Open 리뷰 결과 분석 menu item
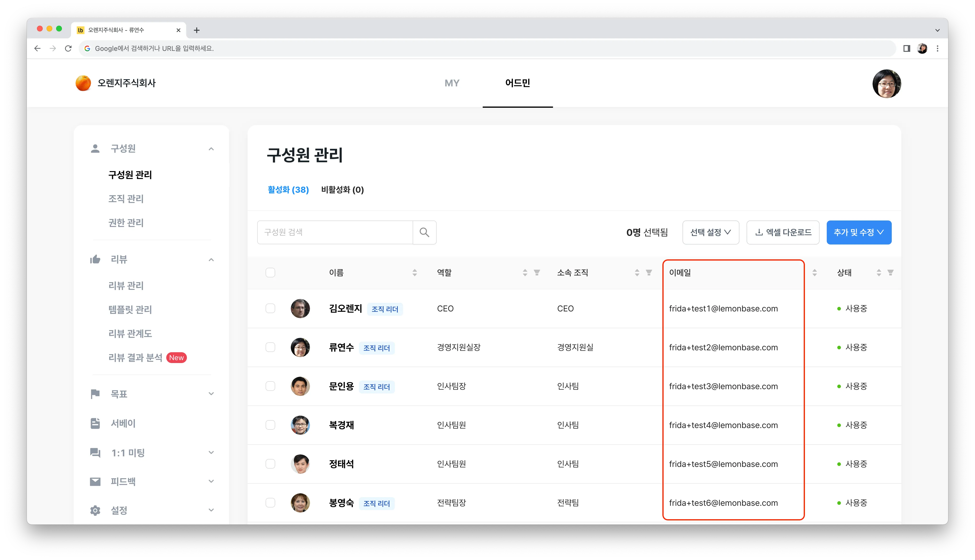Viewport: 975px width, 560px height. click(135, 358)
